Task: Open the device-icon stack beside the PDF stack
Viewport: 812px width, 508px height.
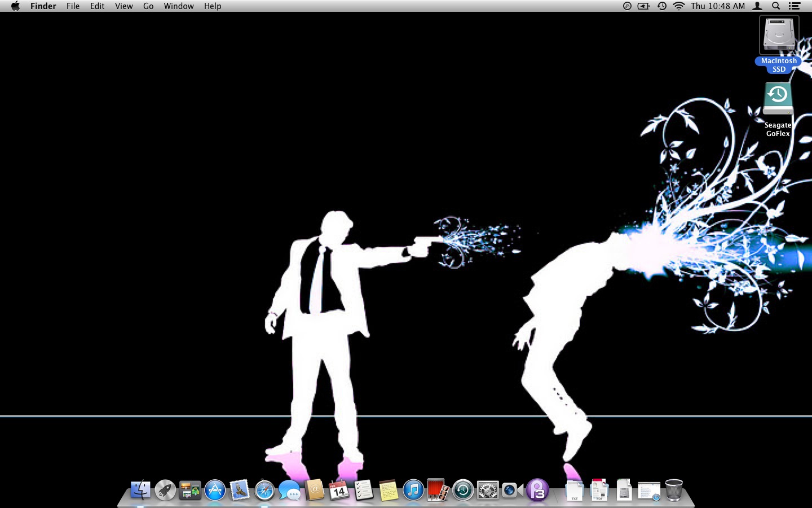Action: [624, 490]
